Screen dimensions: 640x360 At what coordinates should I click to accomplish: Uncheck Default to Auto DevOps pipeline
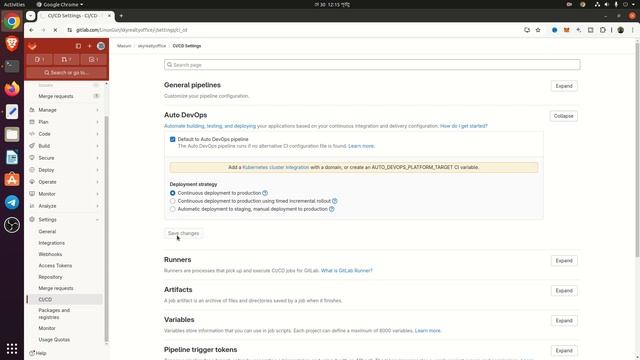pyautogui.click(x=173, y=139)
